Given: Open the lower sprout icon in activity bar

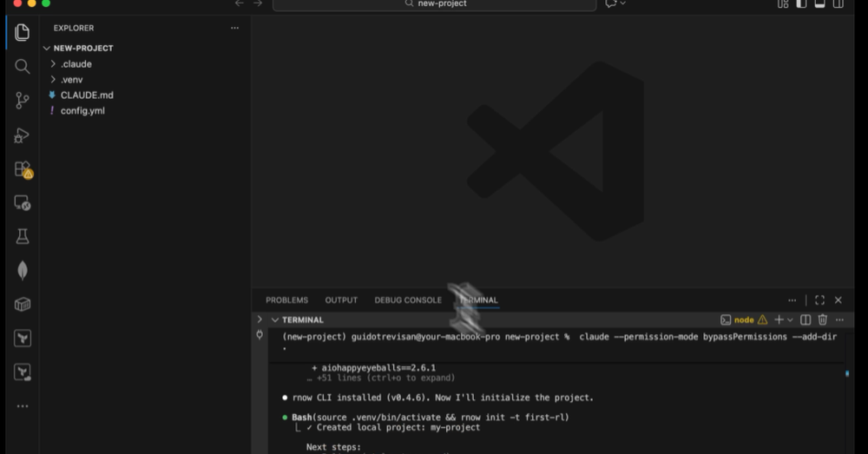Looking at the screenshot, I should (23, 372).
